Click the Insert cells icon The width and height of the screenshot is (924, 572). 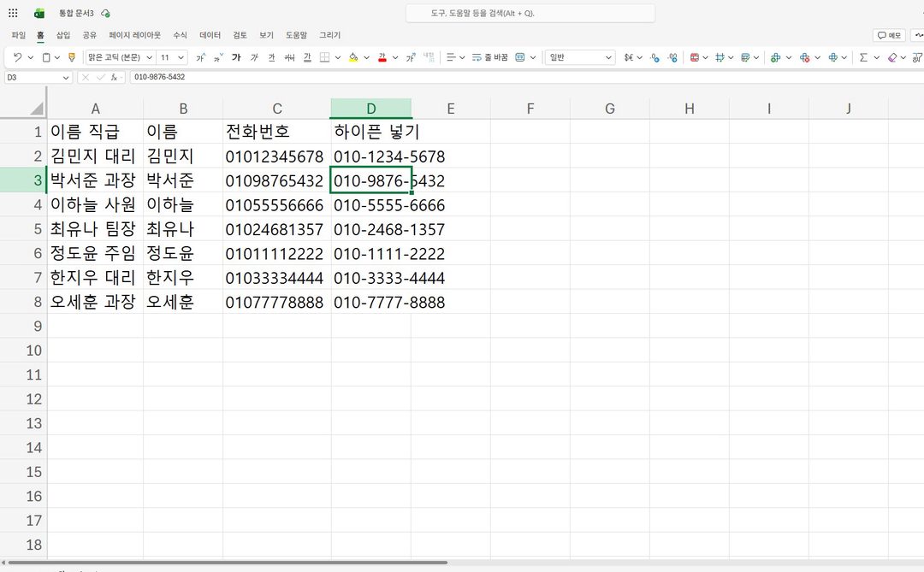click(x=775, y=57)
